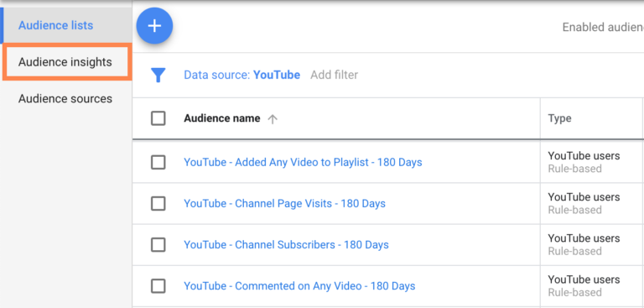Click YouTube users in Channel Subscribers row
The width and height of the screenshot is (644, 308).
pyautogui.click(x=584, y=238)
